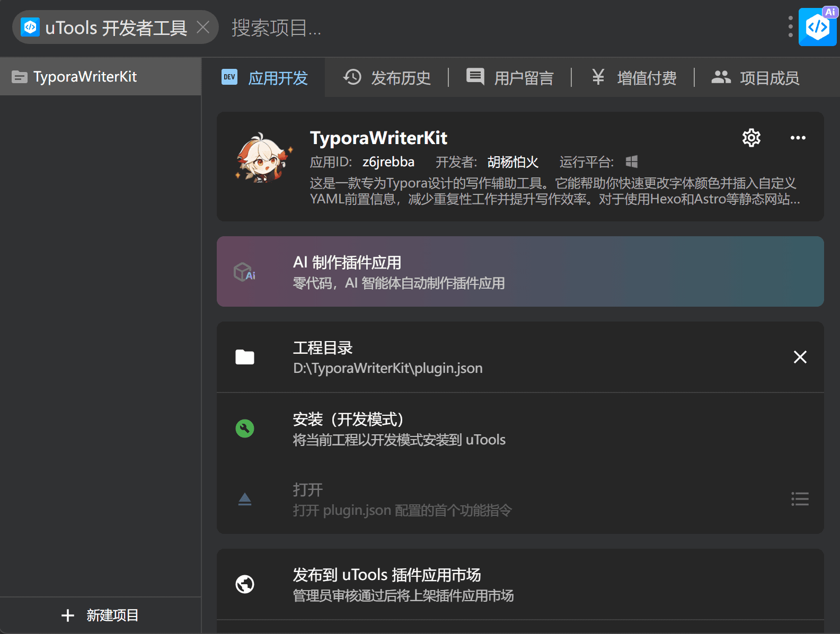Click the white folder icon for 工程目录
840x634 pixels.
coord(244,357)
